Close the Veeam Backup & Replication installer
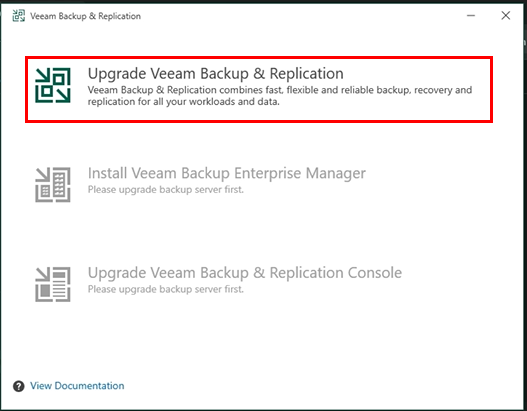 click(505, 15)
